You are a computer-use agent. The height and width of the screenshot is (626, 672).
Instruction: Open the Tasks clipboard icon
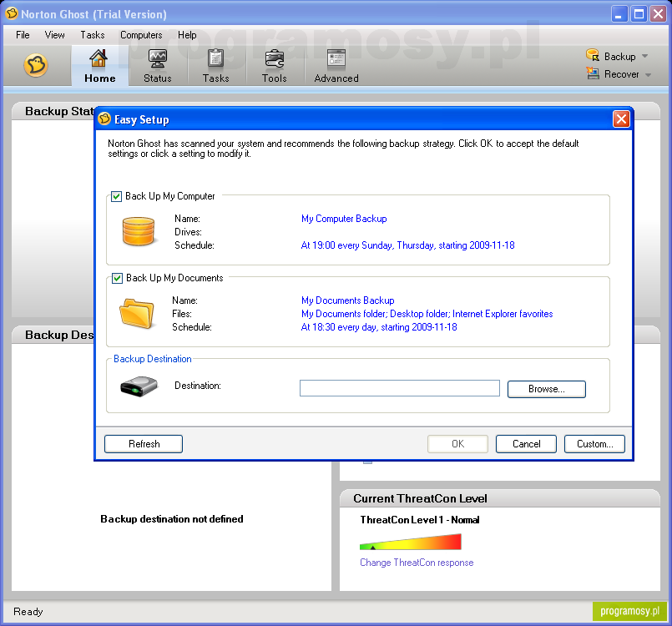pos(215,58)
